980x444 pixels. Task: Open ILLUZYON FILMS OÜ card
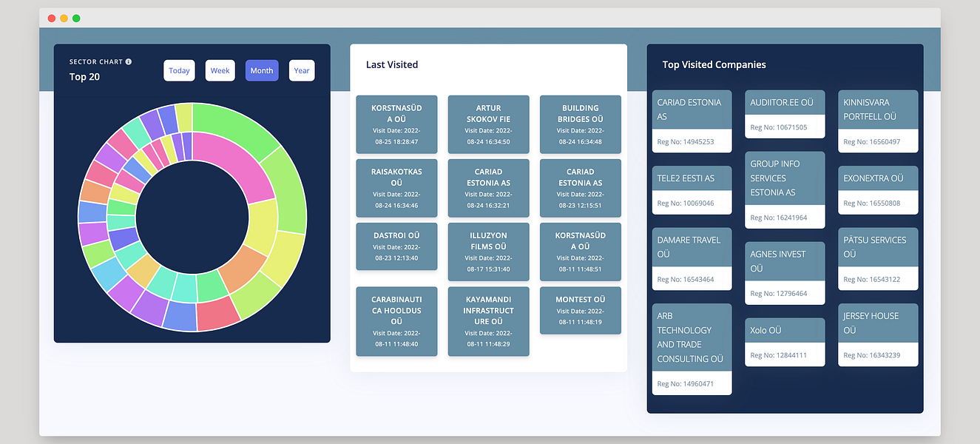coord(488,252)
